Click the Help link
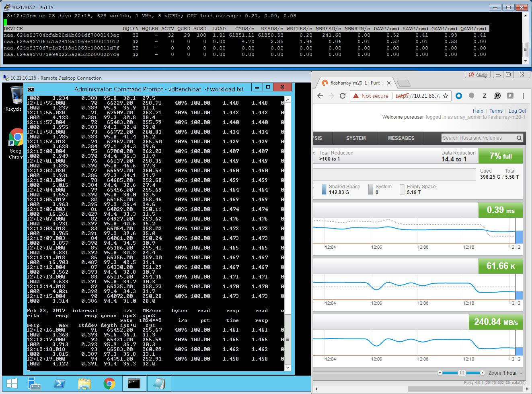Screen dimensions: 532x394 [x=478, y=111]
